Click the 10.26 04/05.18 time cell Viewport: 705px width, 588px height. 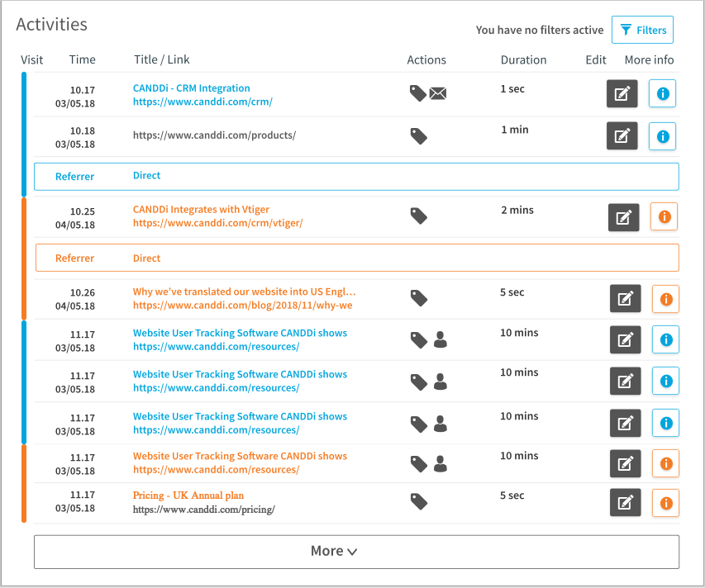[75, 299]
